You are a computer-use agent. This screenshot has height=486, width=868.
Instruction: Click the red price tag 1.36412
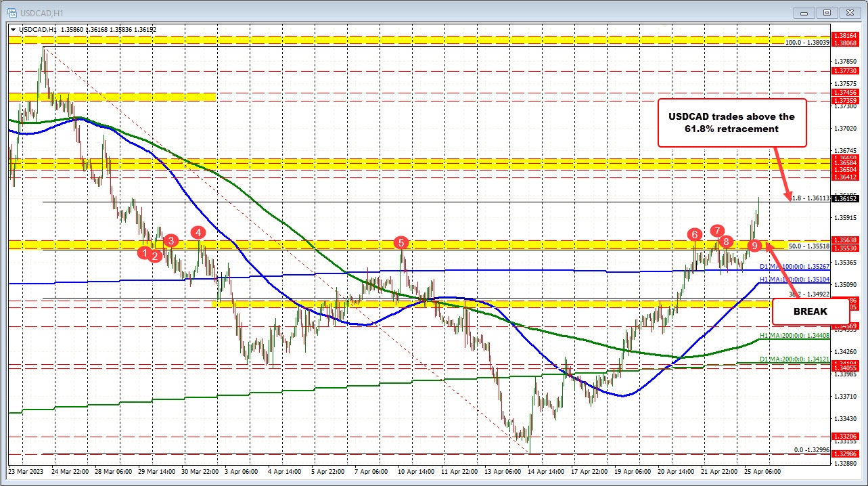click(x=846, y=178)
